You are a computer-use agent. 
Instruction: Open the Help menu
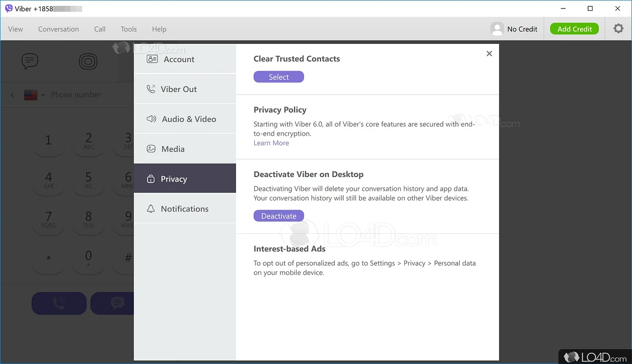(x=159, y=29)
